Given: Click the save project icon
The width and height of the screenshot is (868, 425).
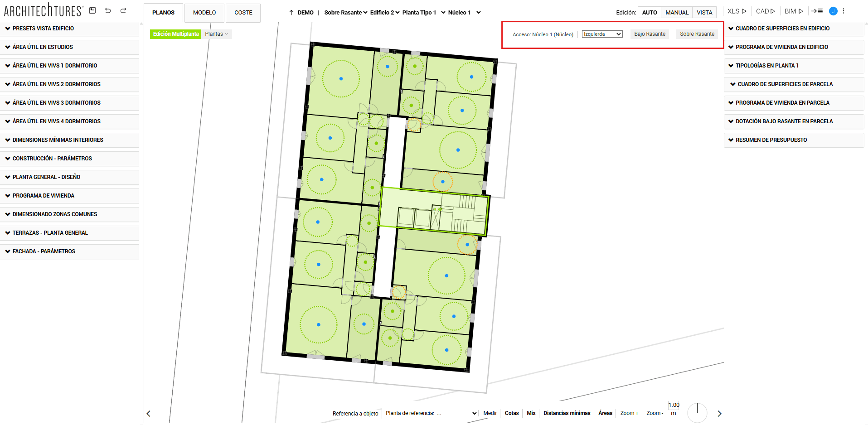Looking at the screenshot, I should (x=92, y=10).
